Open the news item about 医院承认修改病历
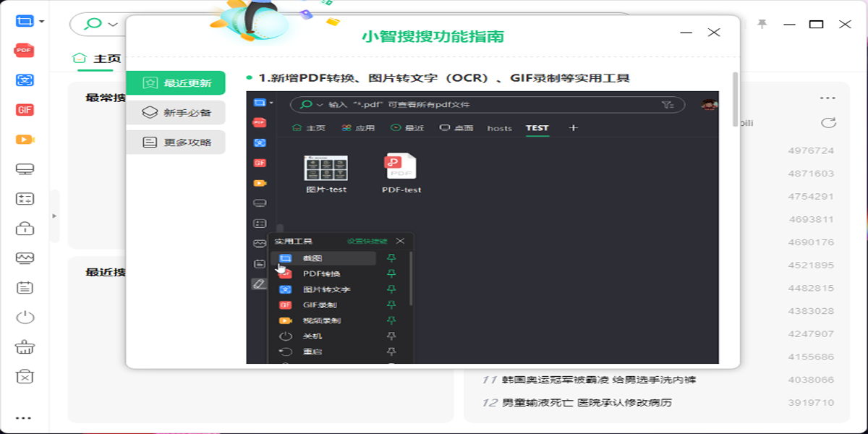This screenshot has height=434, width=868. (x=586, y=404)
